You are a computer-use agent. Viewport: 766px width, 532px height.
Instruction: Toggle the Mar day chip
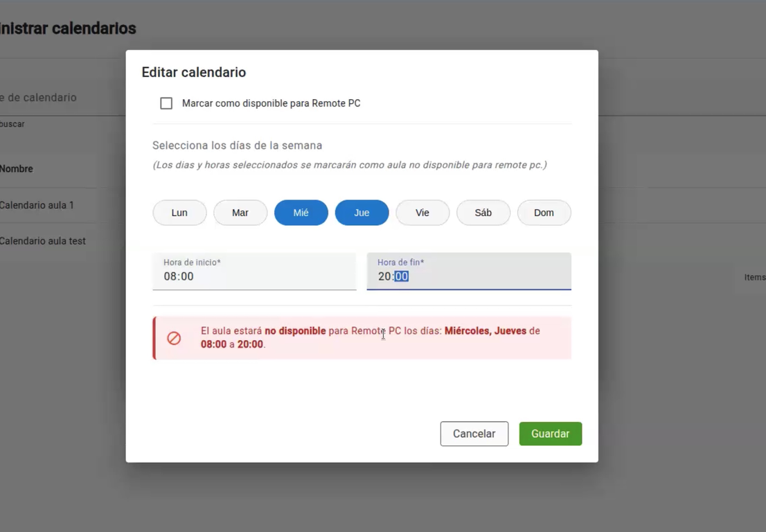(x=240, y=213)
